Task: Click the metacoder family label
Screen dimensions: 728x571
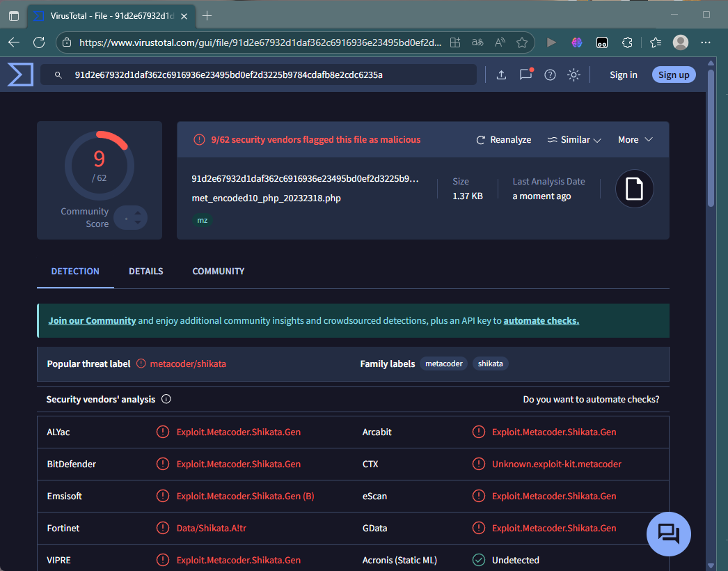Action: click(x=444, y=363)
